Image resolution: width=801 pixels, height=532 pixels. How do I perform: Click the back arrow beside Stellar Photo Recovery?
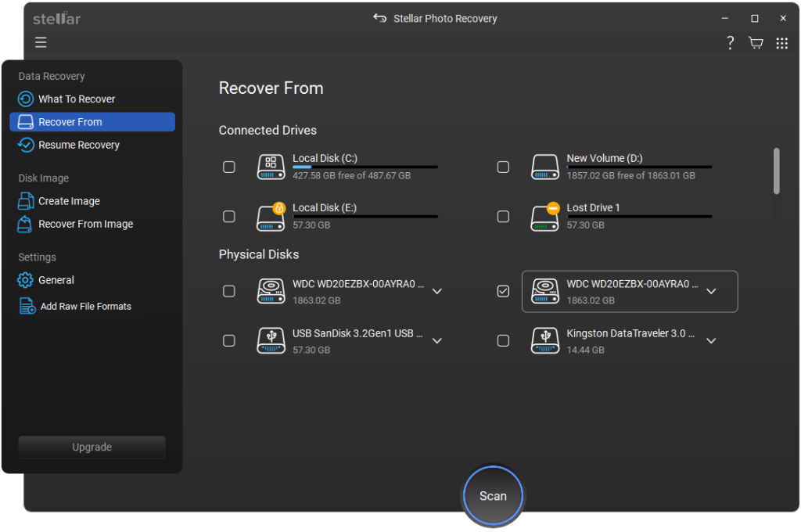tap(379, 19)
